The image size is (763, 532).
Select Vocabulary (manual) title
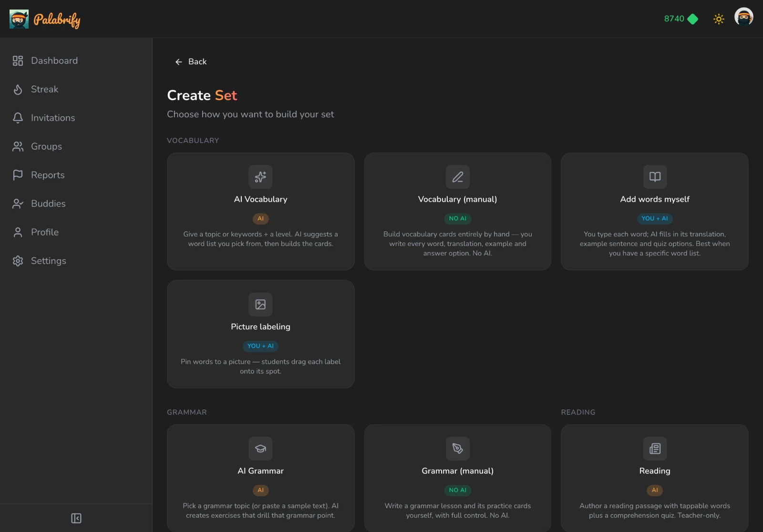[x=458, y=199]
